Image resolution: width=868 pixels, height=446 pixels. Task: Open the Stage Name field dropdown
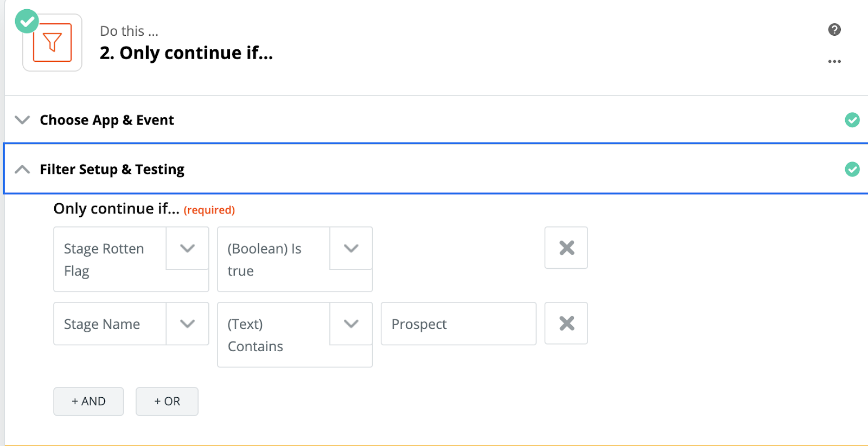click(187, 324)
